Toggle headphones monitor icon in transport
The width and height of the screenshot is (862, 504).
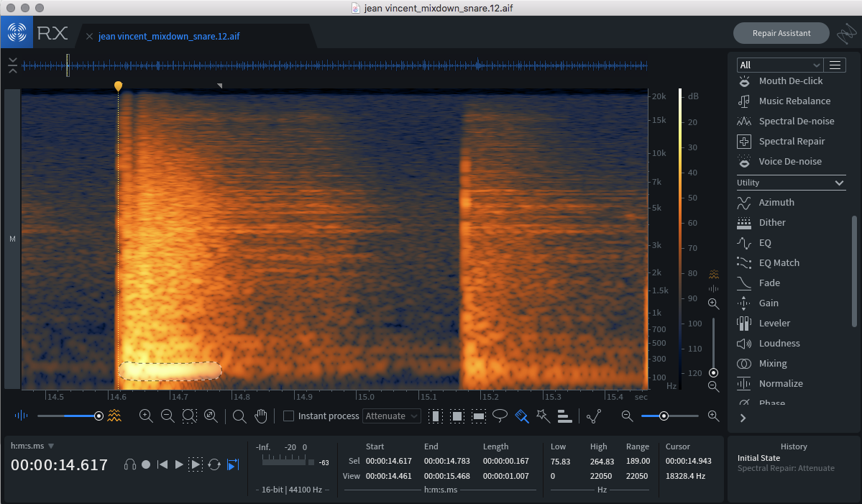pos(129,464)
